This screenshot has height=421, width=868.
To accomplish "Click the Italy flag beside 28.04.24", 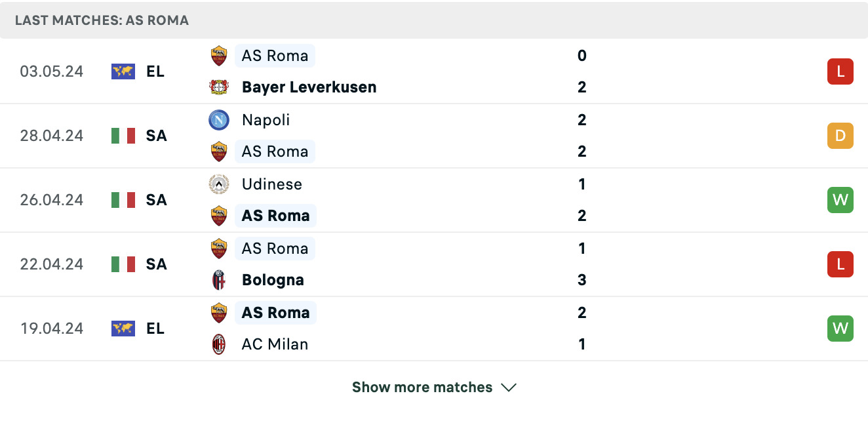I will pyautogui.click(x=123, y=136).
